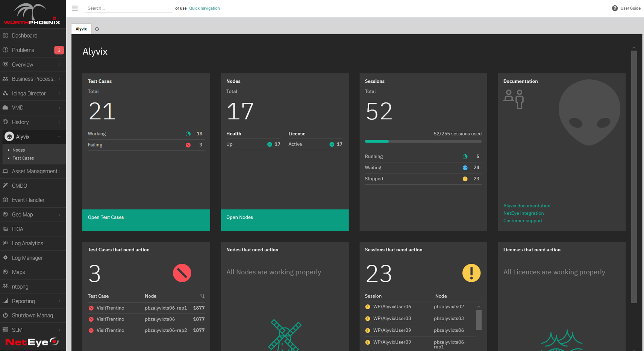Select VisitTrentino row for pbzalyvixts06-rep2
This screenshot has height=351, width=644.
click(x=146, y=330)
